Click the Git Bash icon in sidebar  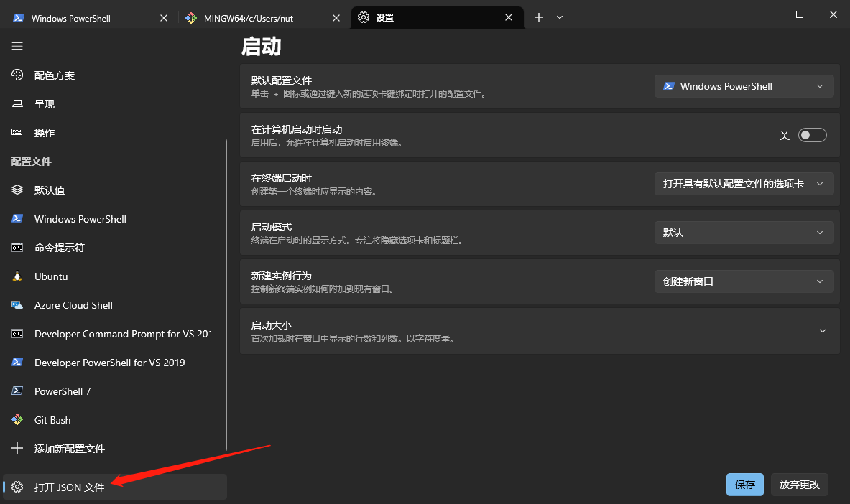point(17,419)
